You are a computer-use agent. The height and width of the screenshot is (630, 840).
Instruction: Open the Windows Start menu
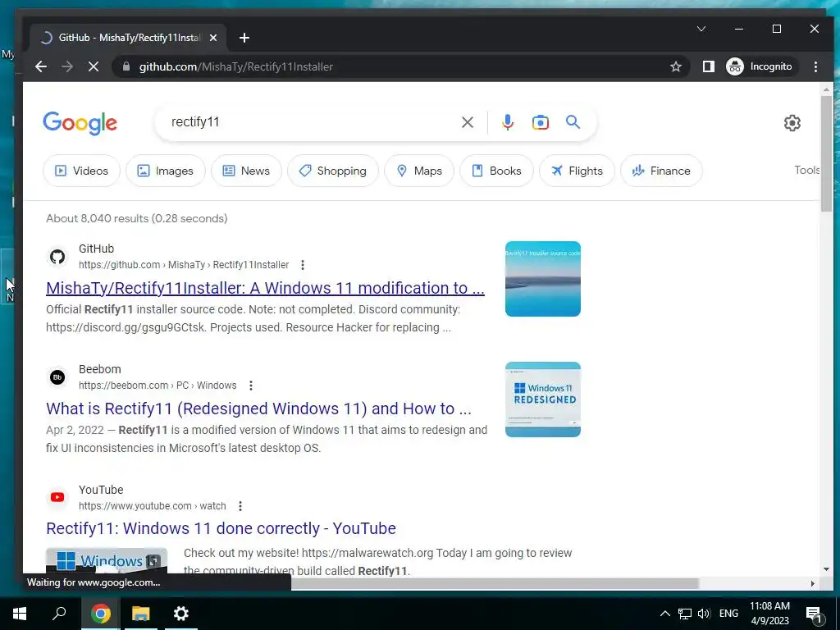(20, 614)
